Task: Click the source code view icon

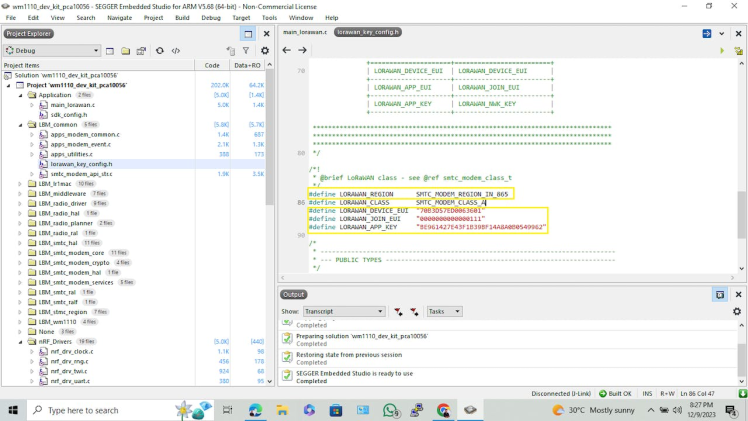Action: point(176,50)
